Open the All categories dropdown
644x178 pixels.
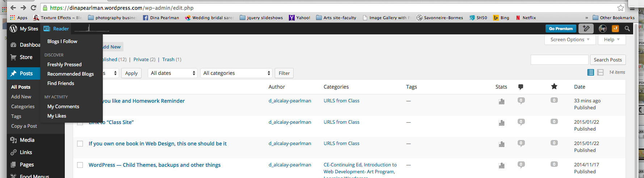tap(236, 73)
